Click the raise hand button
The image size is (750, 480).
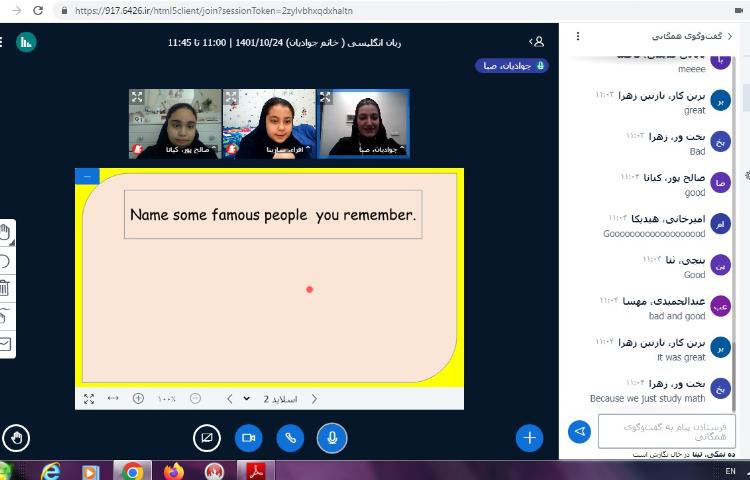[x=14, y=437]
